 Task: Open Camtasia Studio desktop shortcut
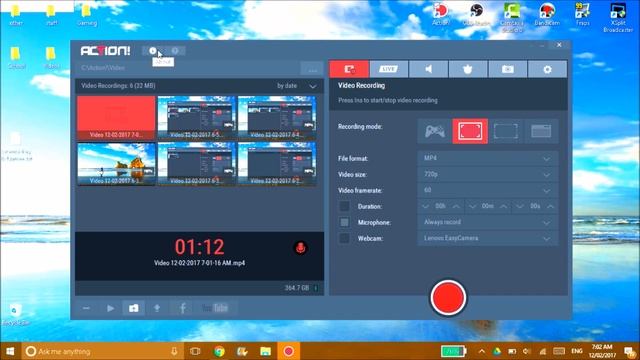click(x=512, y=17)
